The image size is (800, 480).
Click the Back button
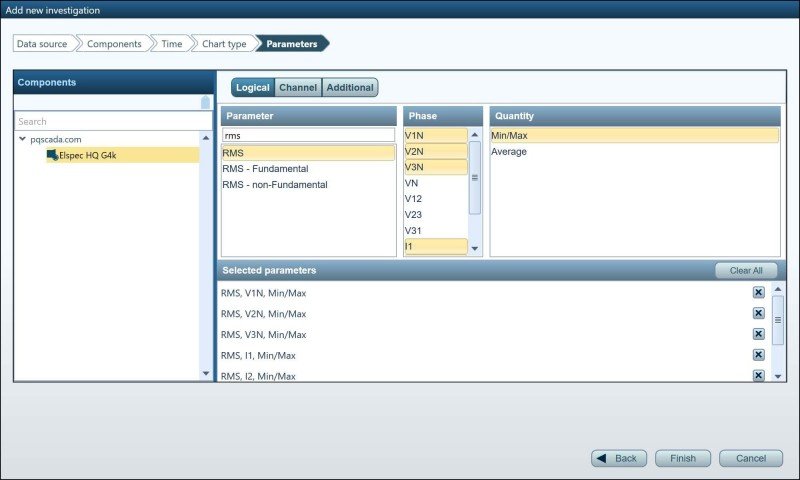pyautogui.click(x=619, y=458)
